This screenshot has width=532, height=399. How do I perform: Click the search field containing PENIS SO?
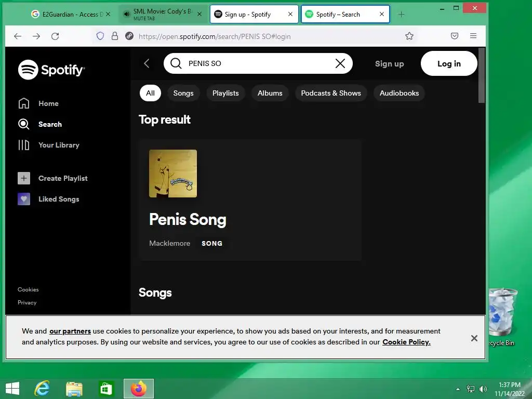(x=258, y=63)
